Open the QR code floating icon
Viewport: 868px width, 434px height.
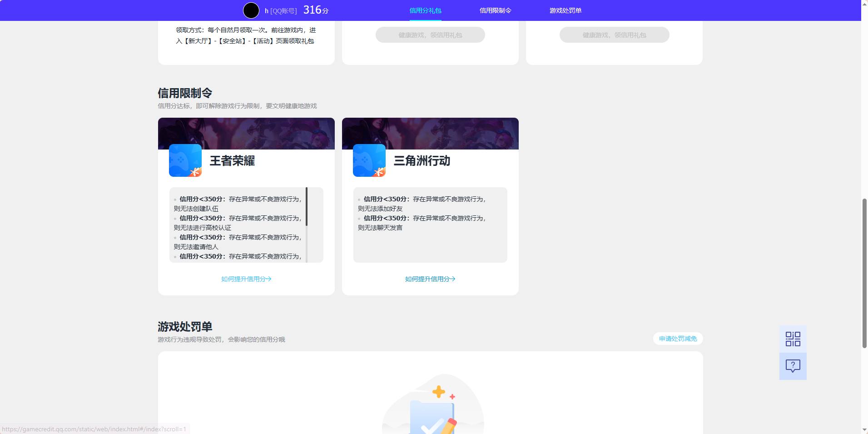793,339
